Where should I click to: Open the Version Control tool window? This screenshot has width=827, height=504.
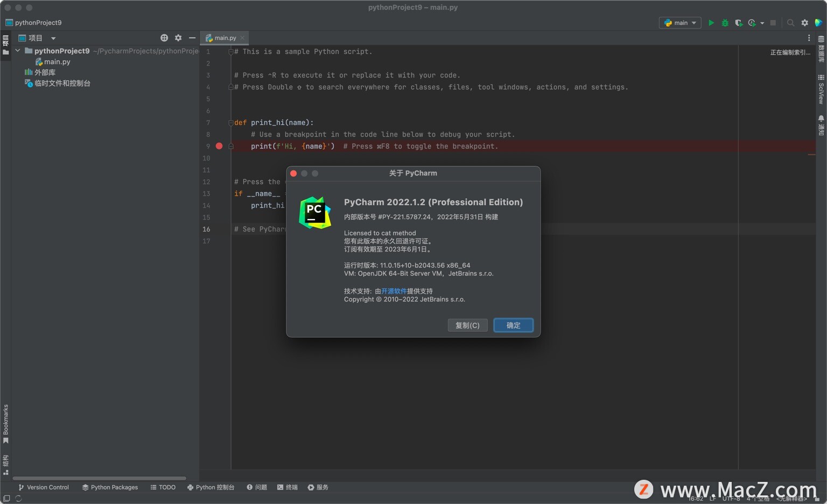click(x=44, y=487)
